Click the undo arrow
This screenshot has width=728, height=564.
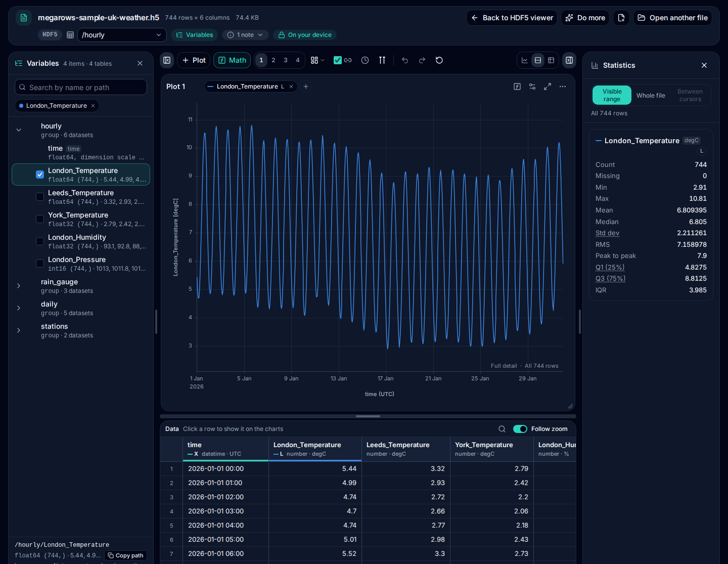405,60
